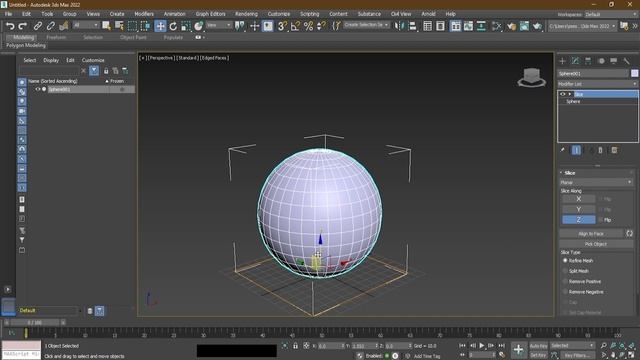Screen dimensions: 640x360
Task: Click the Align tool icon
Action: click(413, 26)
